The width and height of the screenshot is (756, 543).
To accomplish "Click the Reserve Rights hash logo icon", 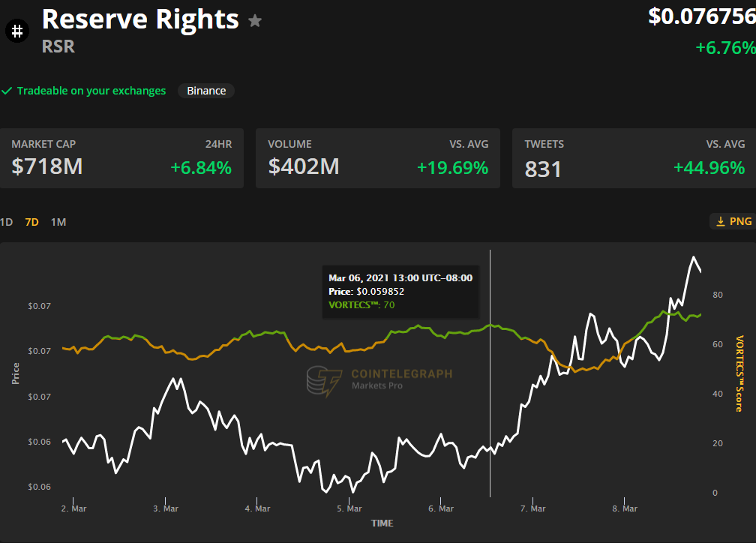I will click(17, 31).
